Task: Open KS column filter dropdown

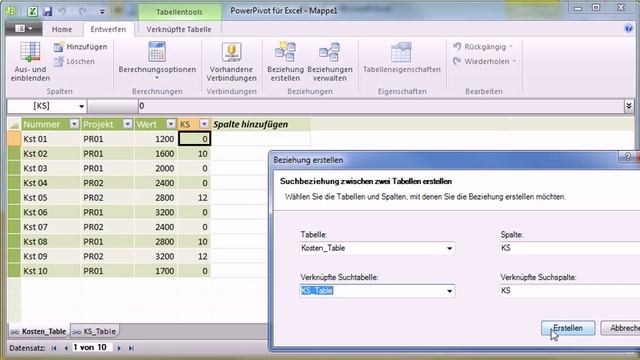Action: pyautogui.click(x=204, y=124)
